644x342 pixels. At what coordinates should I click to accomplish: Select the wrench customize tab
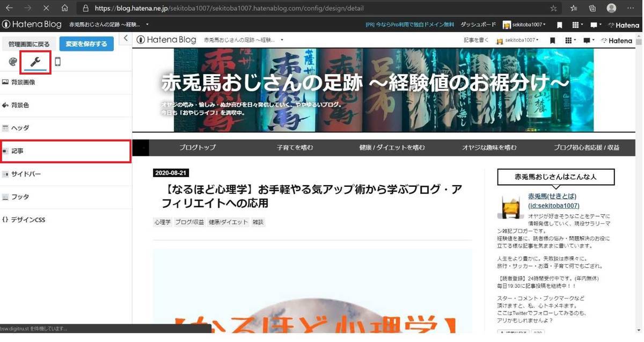tap(35, 62)
